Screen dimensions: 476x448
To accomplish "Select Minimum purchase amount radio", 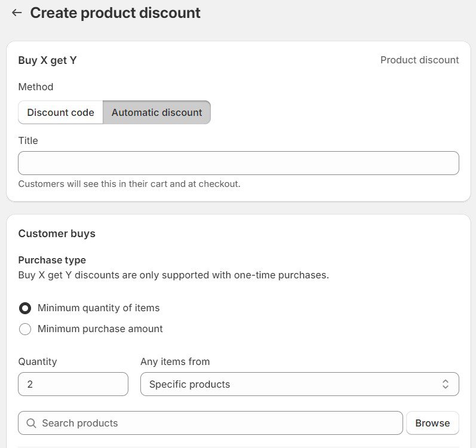I will click(25, 329).
